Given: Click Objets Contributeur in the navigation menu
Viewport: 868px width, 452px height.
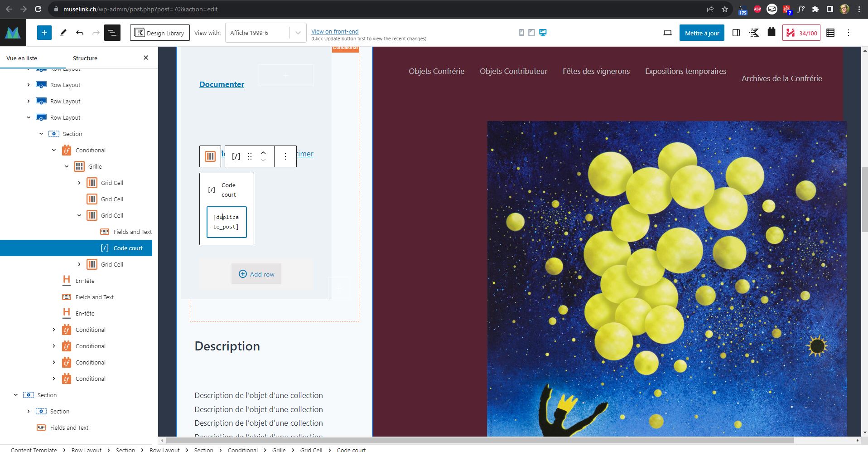Looking at the screenshot, I should (513, 71).
